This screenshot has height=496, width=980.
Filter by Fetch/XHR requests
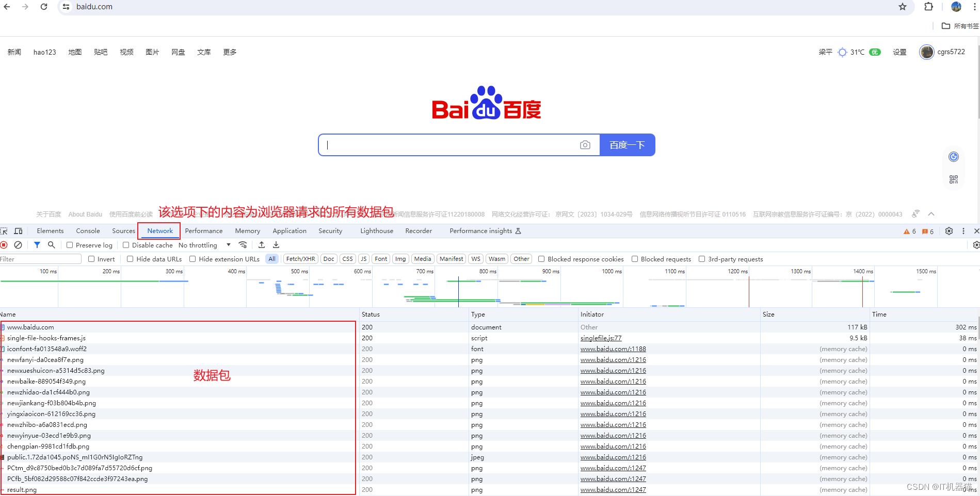pos(300,259)
